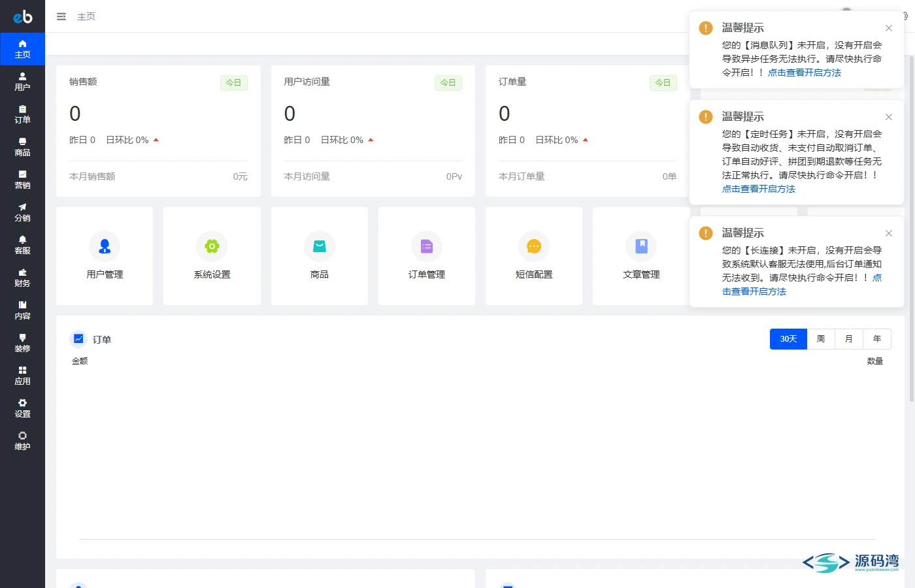The image size is (915, 588).
Task: Click the 本月订单量 label
Action: [x=522, y=176]
